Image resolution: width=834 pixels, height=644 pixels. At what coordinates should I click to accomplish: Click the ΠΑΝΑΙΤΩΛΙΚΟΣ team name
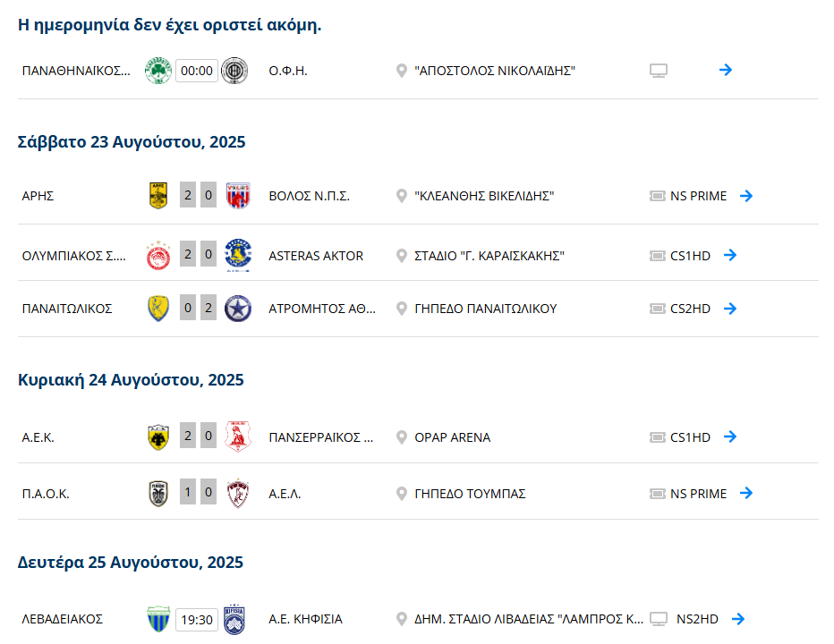(x=67, y=309)
